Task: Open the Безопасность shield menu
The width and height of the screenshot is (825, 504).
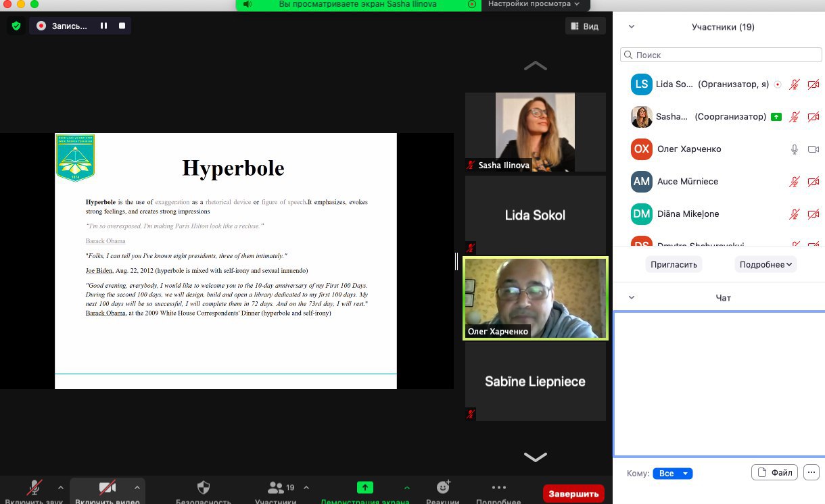Action: coord(204,492)
